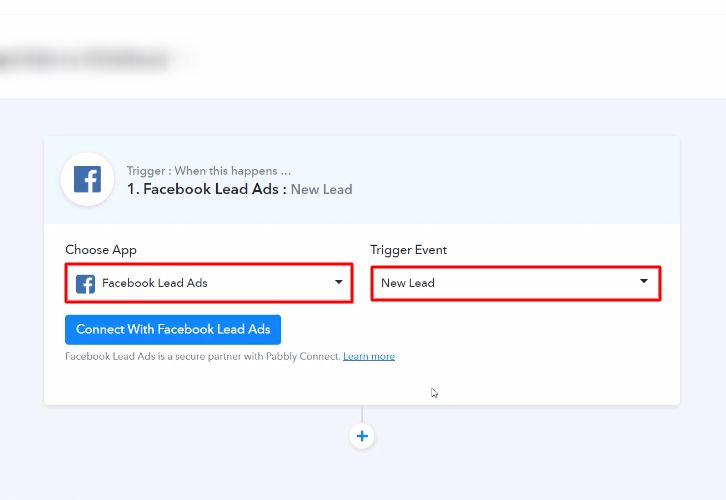Collapse the trigger step via its light blue header
Screen dimensions: 726x500
pos(520,180)
